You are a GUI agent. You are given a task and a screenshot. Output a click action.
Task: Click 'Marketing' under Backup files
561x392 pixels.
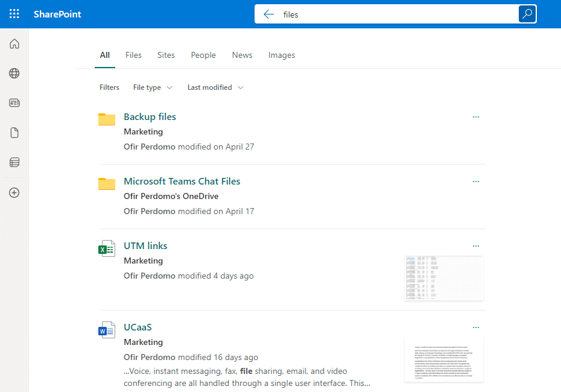143,131
